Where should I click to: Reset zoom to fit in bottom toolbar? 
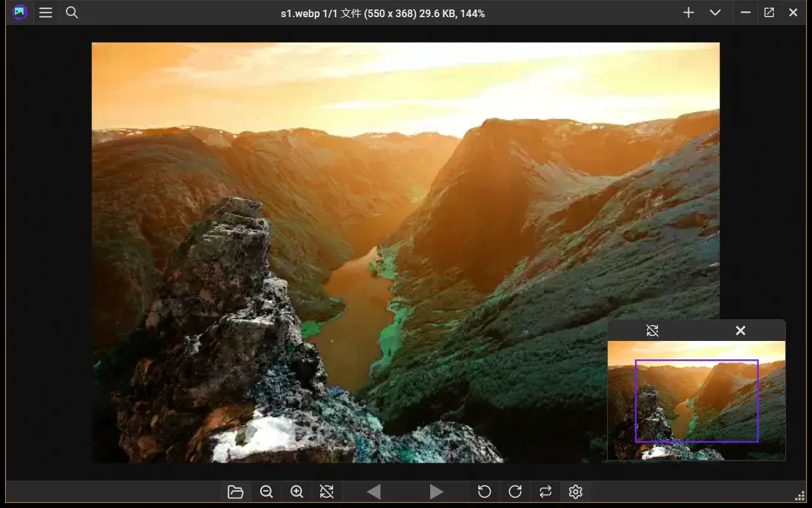(x=327, y=491)
